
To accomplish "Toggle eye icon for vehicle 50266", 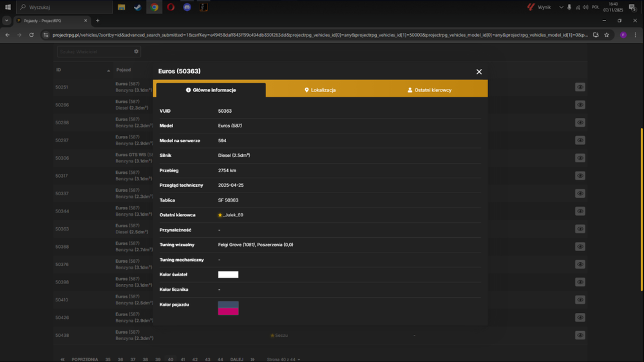I will click(580, 105).
